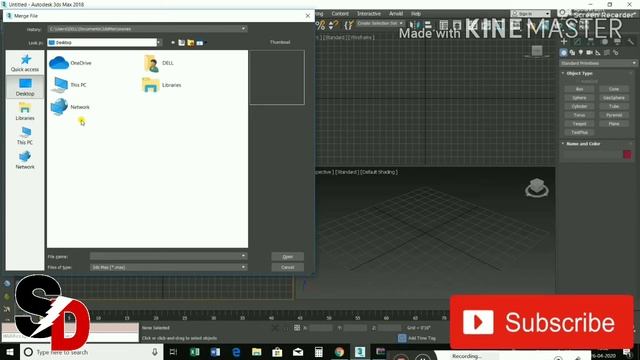Open the View Menu icon in dialog toolbar
Viewport: 640px width, 360px height.
pyautogui.click(x=200, y=42)
